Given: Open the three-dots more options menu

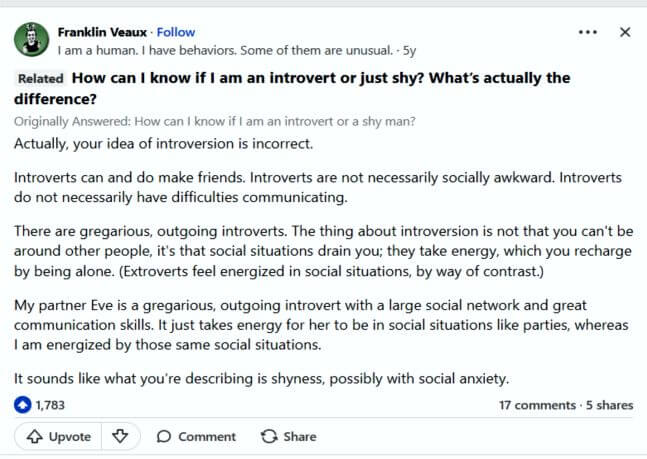Looking at the screenshot, I should pos(588,32).
